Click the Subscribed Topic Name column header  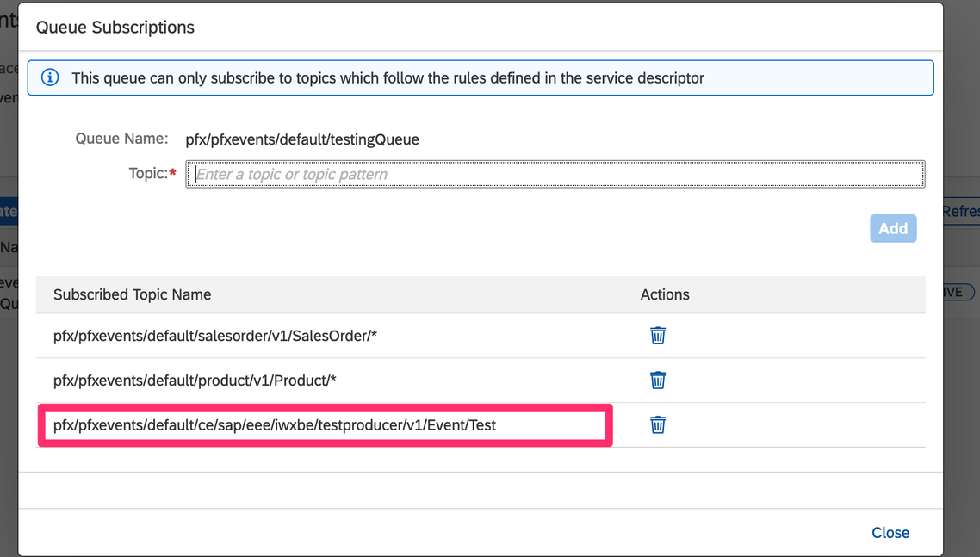click(x=132, y=294)
